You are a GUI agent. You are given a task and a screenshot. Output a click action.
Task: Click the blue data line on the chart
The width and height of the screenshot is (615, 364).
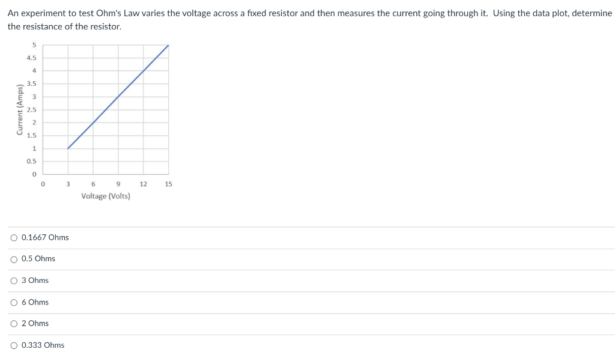(118, 96)
